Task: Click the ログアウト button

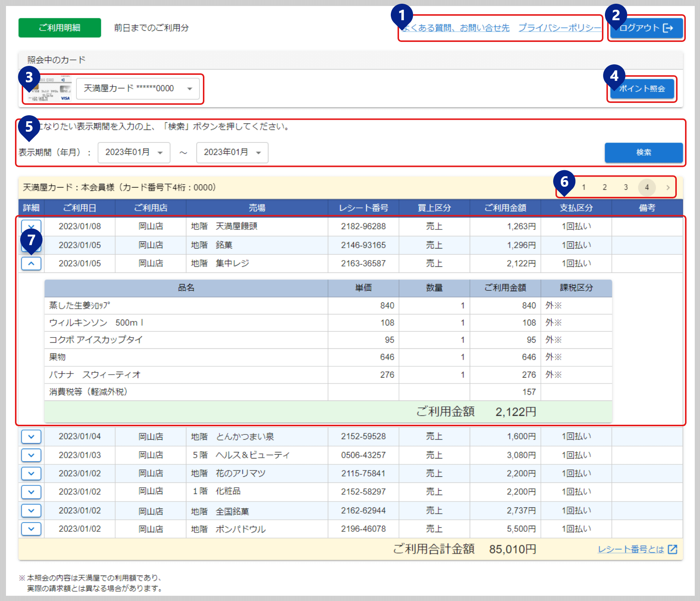Action: point(646,28)
